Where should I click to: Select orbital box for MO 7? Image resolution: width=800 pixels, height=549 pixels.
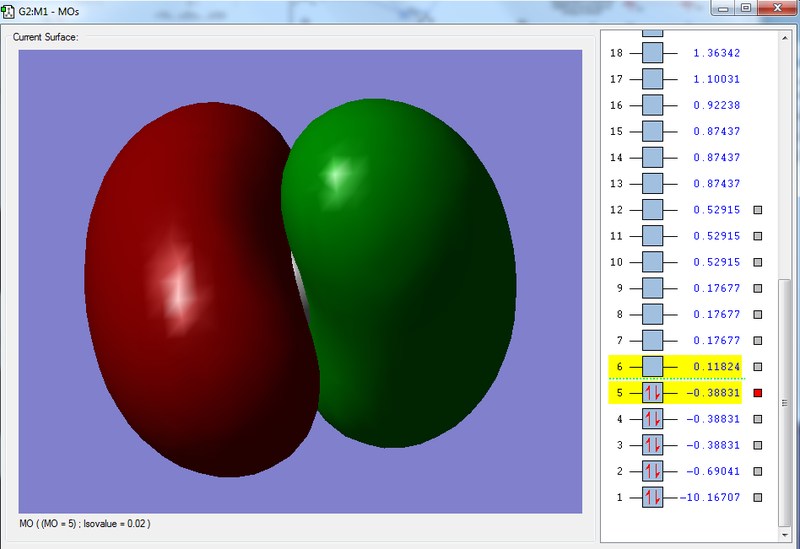click(653, 340)
